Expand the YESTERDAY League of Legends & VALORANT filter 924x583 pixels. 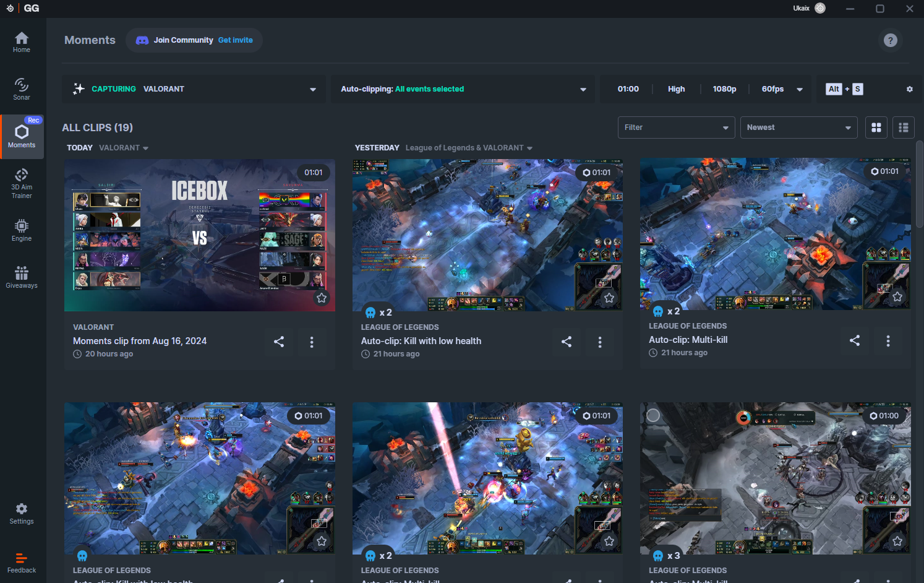click(x=469, y=148)
